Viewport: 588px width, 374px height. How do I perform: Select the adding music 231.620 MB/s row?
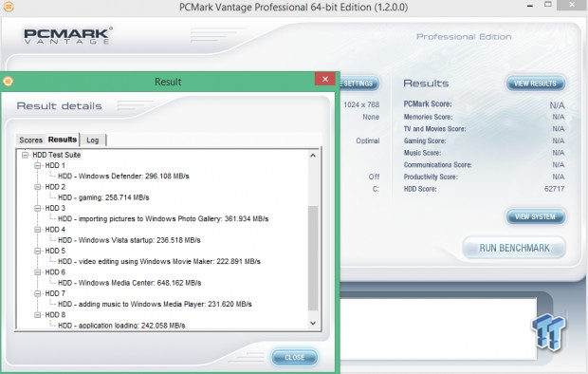click(x=155, y=305)
